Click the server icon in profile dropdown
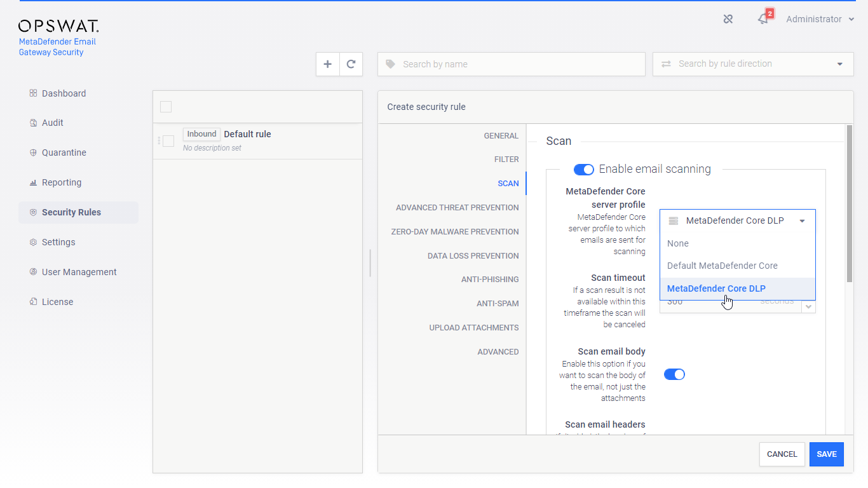This screenshot has height=488, width=868. coord(674,220)
